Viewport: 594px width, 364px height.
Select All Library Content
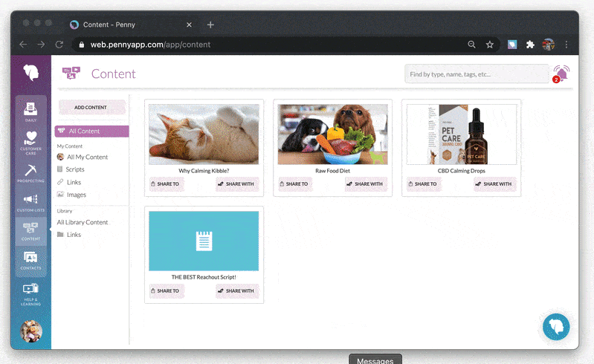pos(83,223)
